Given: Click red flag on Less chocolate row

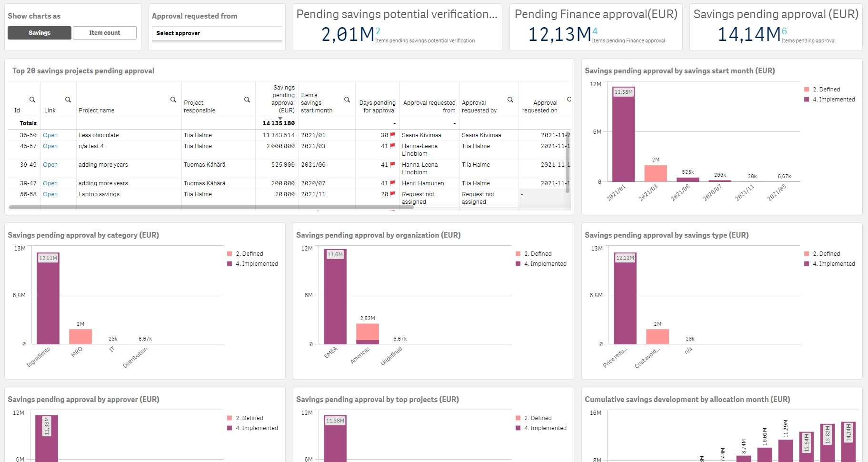Looking at the screenshot, I should (x=393, y=135).
